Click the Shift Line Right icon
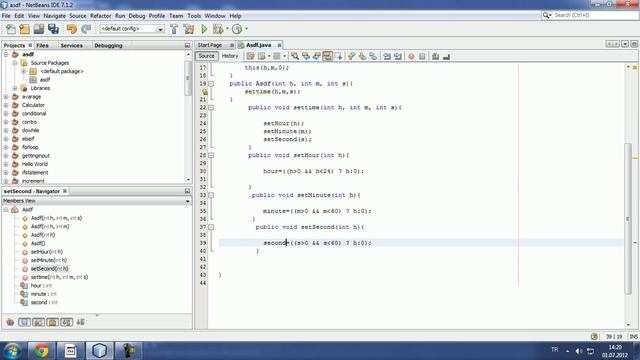The height and width of the screenshot is (360, 640). pos(397,56)
